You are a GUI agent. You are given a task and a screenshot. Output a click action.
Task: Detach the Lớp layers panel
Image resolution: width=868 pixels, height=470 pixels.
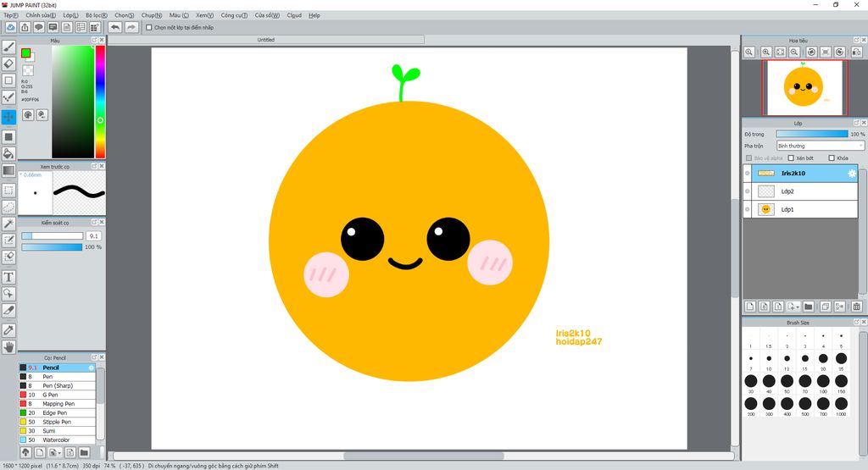(856, 123)
